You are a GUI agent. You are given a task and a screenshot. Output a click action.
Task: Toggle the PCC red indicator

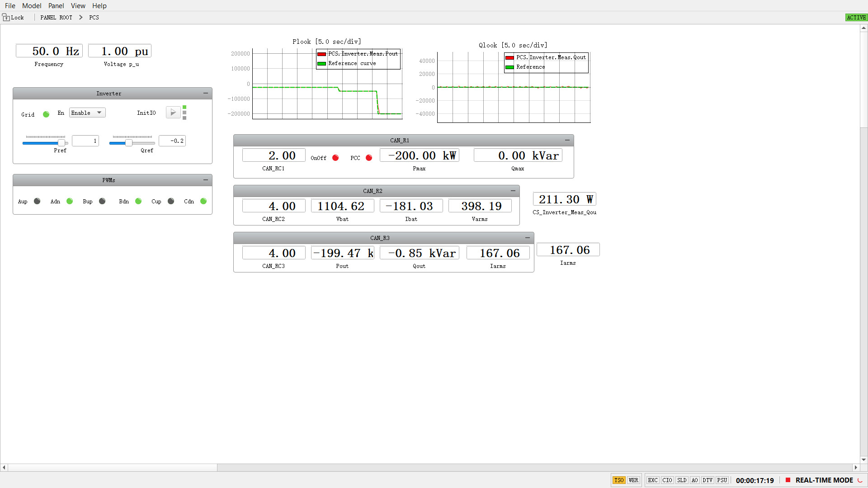pyautogui.click(x=369, y=158)
